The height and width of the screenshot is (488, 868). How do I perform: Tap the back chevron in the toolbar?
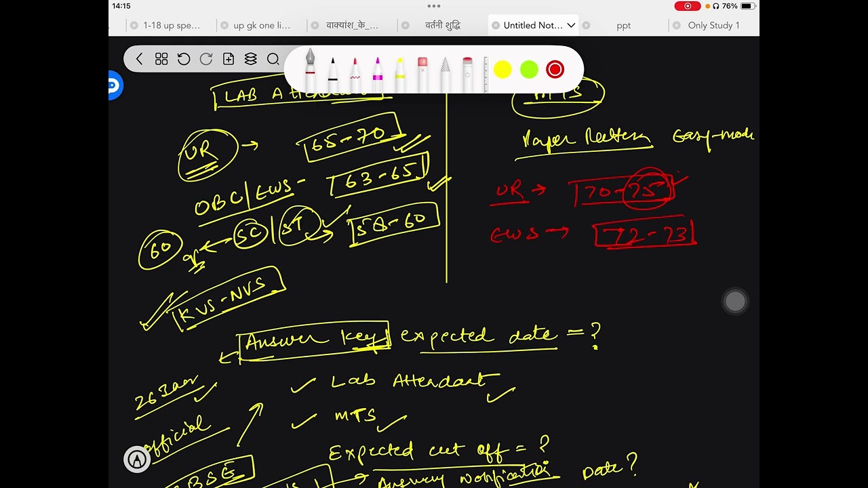pyautogui.click(x=140, y=59)
